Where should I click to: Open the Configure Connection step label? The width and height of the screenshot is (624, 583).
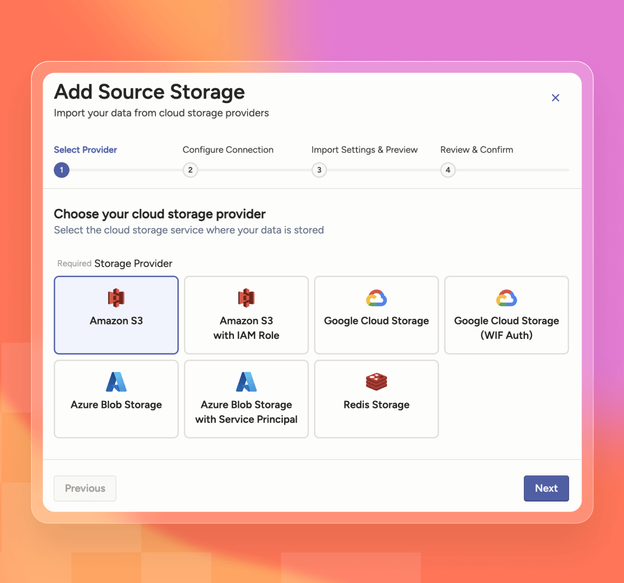click(x=228, y=150)
